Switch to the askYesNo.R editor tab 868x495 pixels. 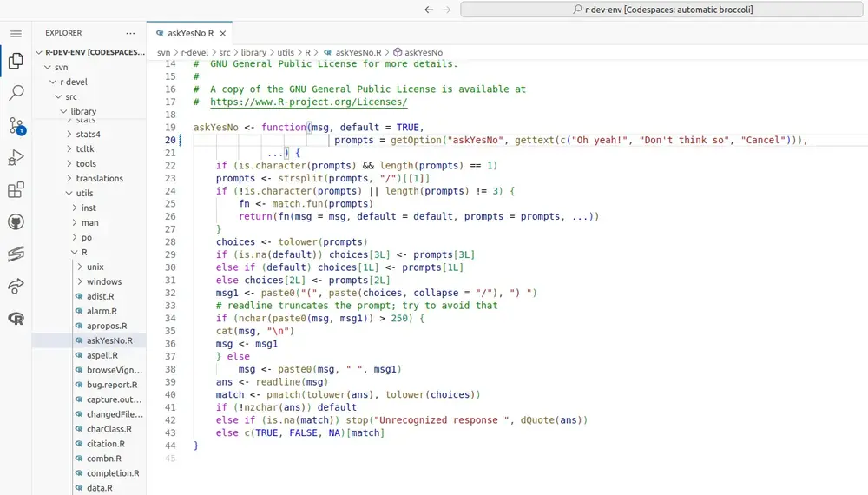point(185,33)
